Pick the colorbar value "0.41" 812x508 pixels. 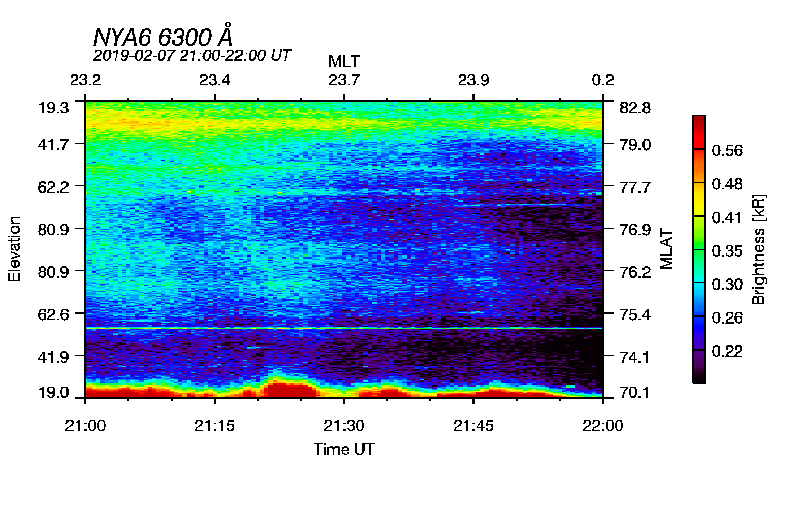[727, 217]
